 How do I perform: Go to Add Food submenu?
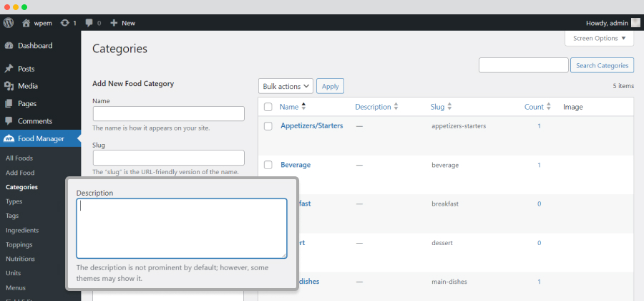pyautogui.click(x=20, y=173)
